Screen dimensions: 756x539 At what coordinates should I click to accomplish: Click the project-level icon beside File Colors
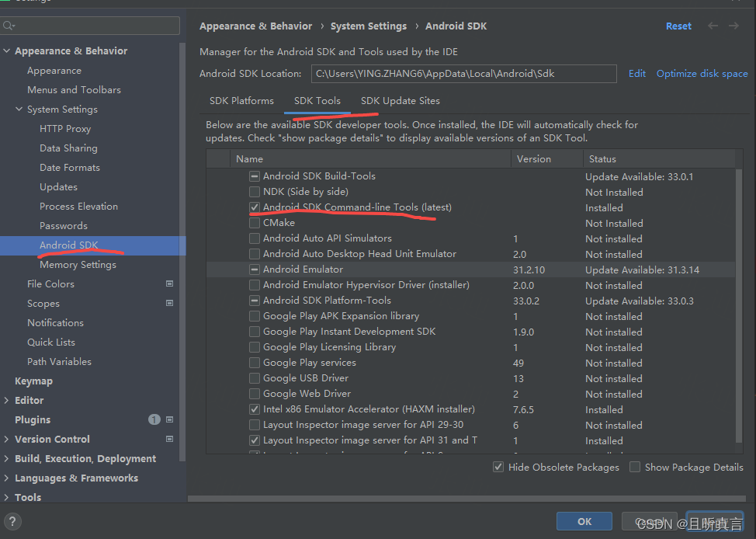point(170,283)
